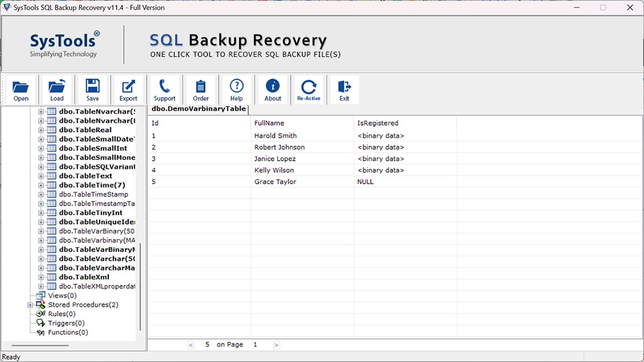
Task: Click the current page number field
Action: [255, 345]
